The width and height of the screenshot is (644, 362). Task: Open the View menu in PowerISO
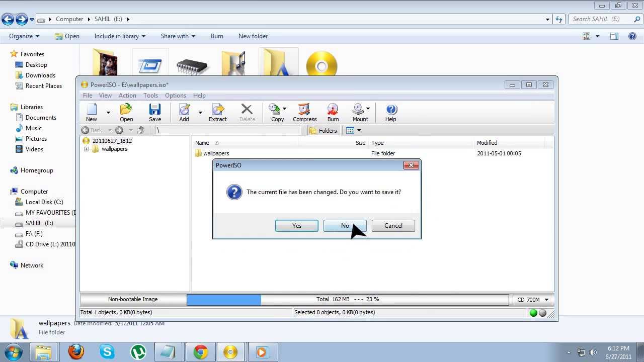coord(105,96)
